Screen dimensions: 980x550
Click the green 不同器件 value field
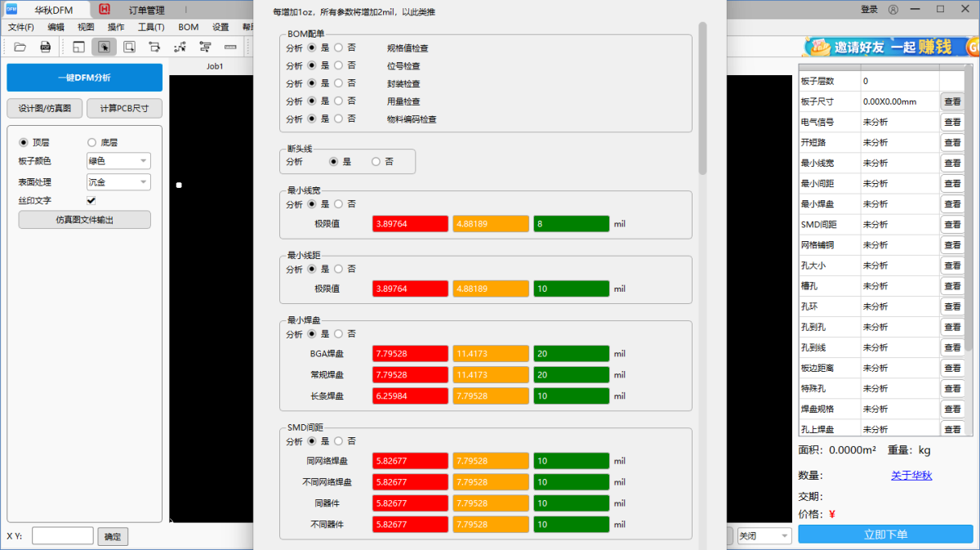click(572, 525)
